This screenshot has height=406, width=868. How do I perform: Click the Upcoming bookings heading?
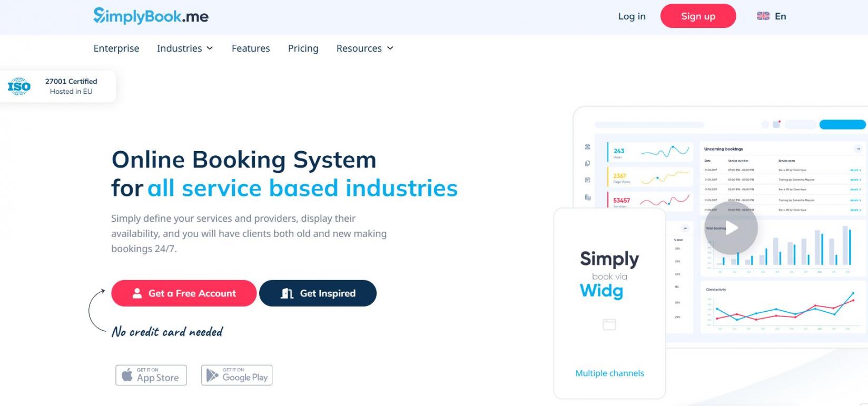coord(723,149)
